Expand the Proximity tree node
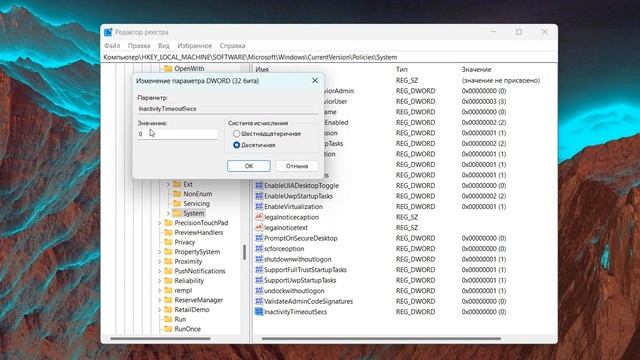 click(x=159, y=262)
